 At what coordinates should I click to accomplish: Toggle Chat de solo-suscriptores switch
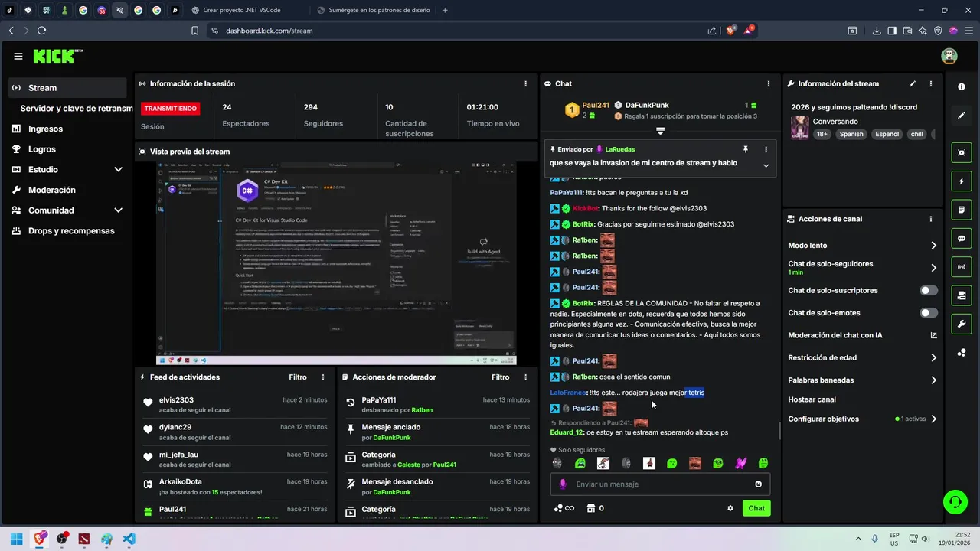(929, 291)
